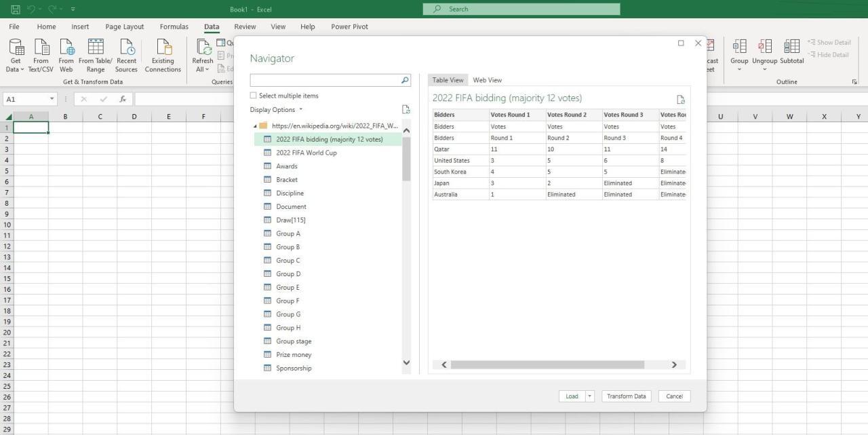868x435 pixels.
Task: Click the Windows Search bar
Action: tap(521, 9)
